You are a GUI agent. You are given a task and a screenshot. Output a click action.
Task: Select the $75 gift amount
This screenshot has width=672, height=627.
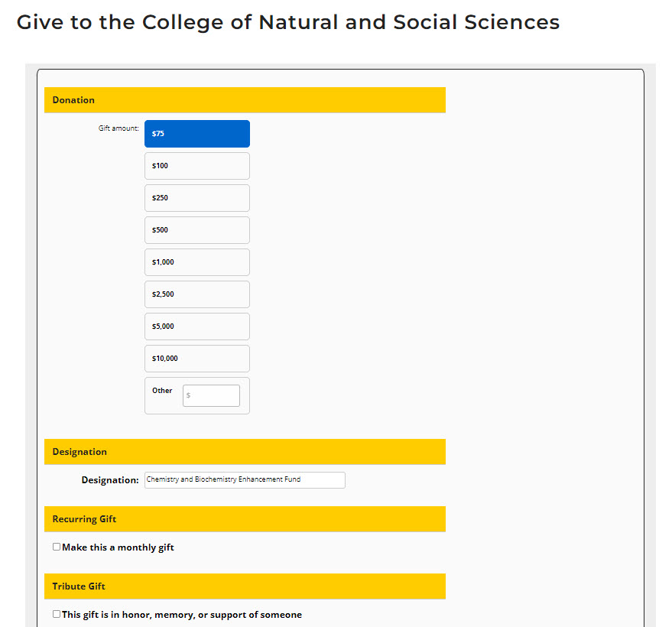point(196,134)
